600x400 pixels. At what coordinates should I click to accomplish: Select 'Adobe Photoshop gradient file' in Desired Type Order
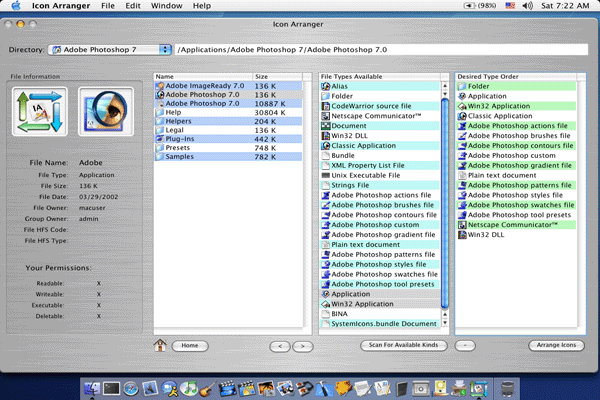coord(516,165)
